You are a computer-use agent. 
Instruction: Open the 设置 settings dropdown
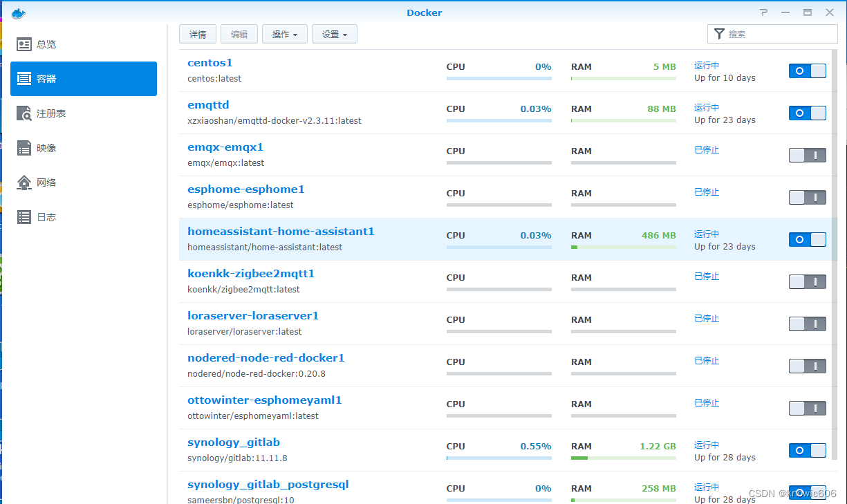pos(335,34)
